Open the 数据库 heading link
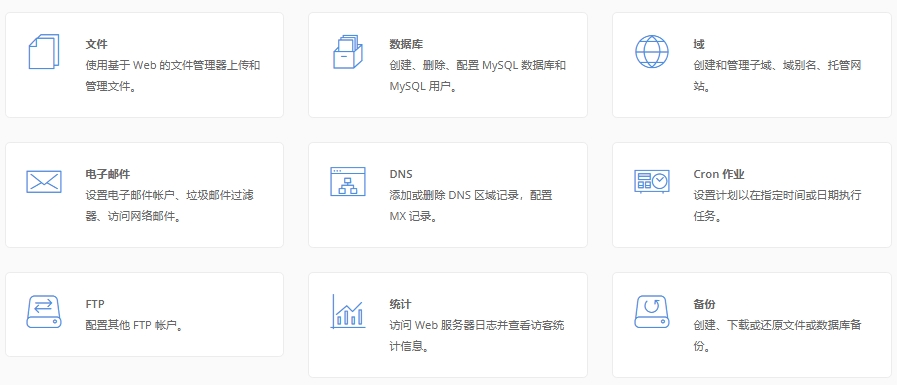897x385 pixels. [406, 44]
